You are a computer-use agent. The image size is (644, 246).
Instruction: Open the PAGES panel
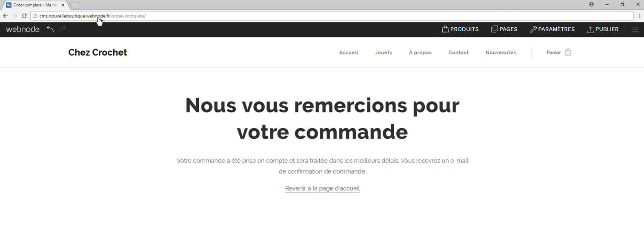click(504, 29)
